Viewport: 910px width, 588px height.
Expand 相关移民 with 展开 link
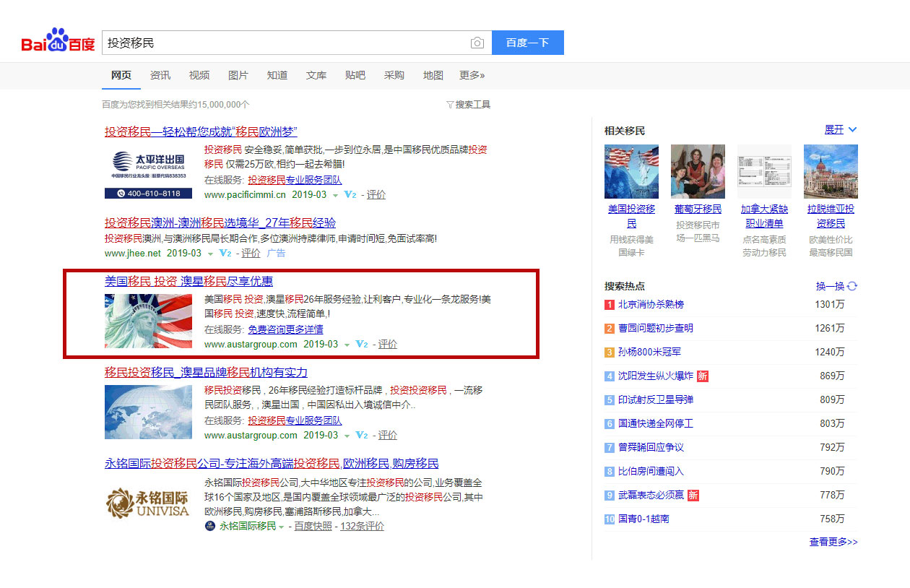coord(841,130)
